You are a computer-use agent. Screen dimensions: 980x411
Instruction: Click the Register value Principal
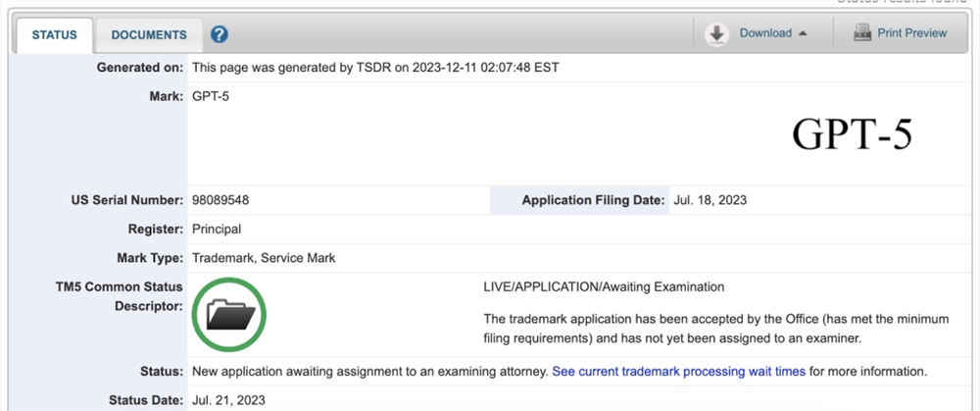217,230
